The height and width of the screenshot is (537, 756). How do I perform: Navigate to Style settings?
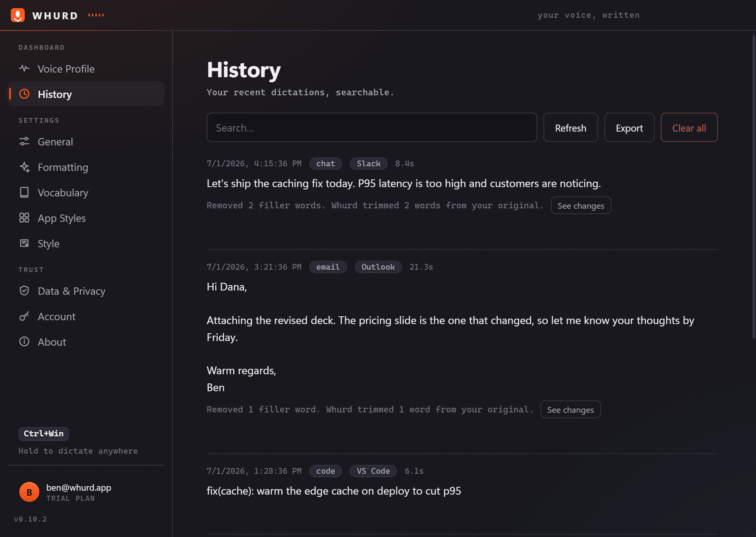pyautogui.click(x=86, y=243)
